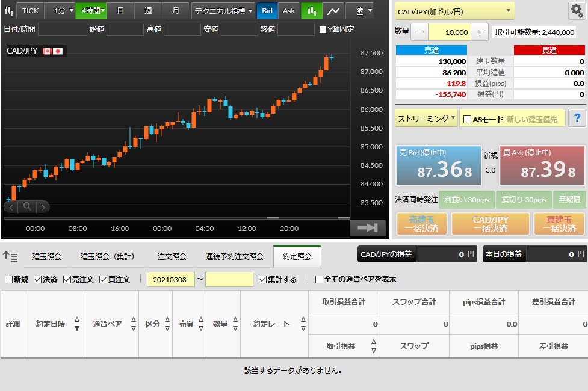Select Bid price display
The image size is (588, 391).
pos(267,11)
